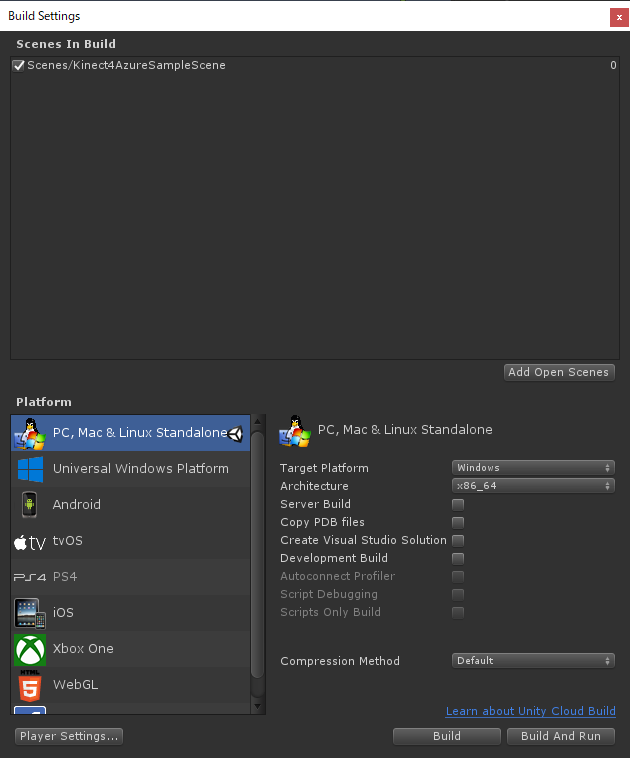Open the Compression Method dropdown
This screenshot has height=758, width=630.
point(533,660)
